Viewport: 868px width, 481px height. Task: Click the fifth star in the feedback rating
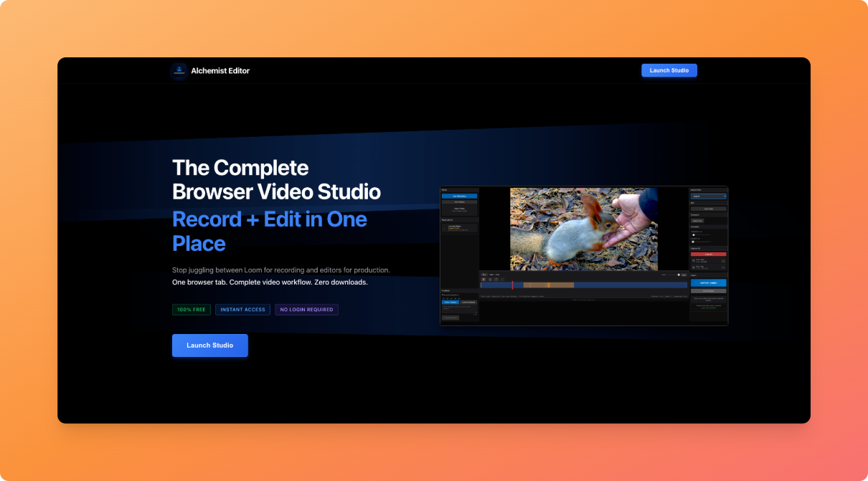coord(459,298)
